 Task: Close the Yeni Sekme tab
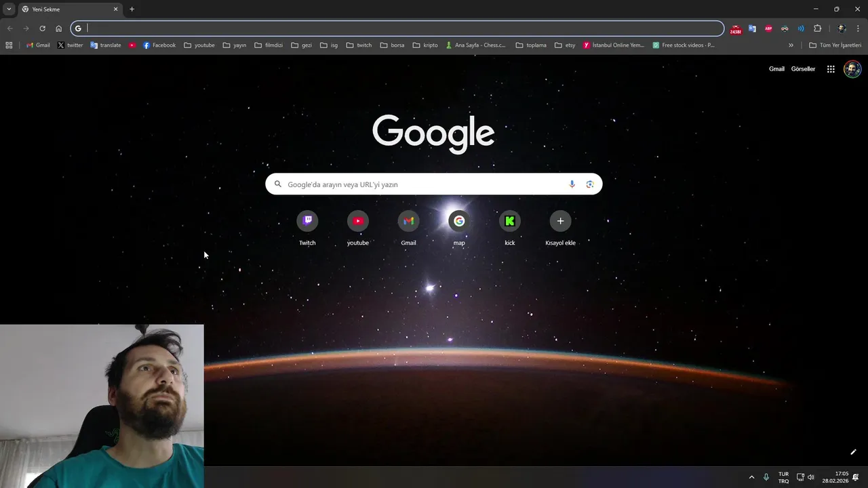pyautogui.click(x=115, y=9)
